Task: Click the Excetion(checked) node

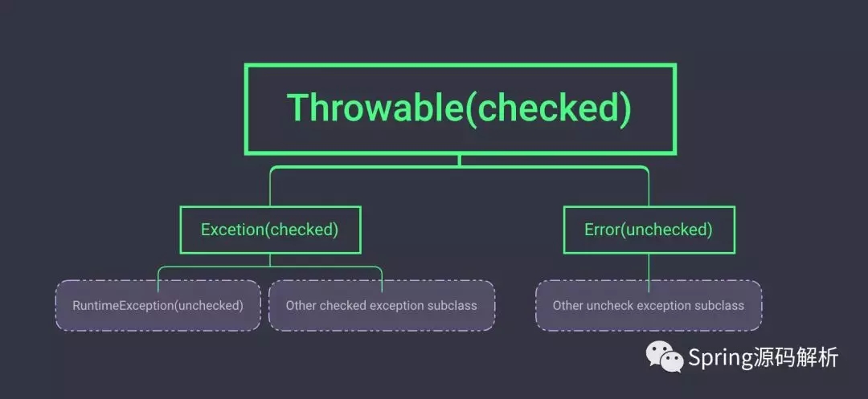Action: tap(269, 230)
